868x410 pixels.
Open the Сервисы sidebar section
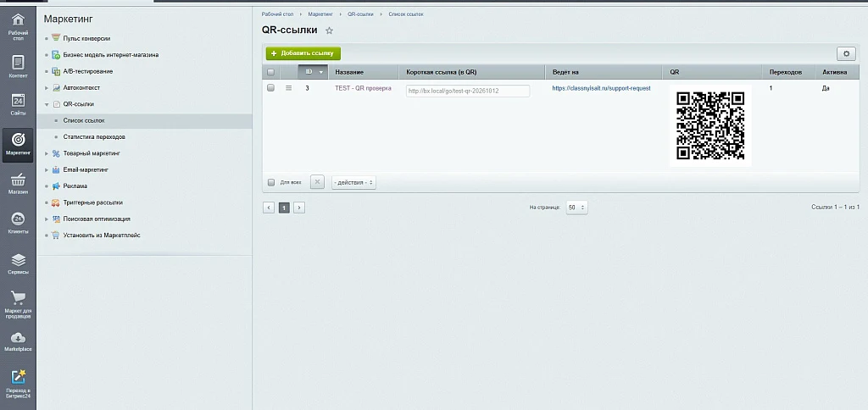pyautogui.click(x=18, y=264)
